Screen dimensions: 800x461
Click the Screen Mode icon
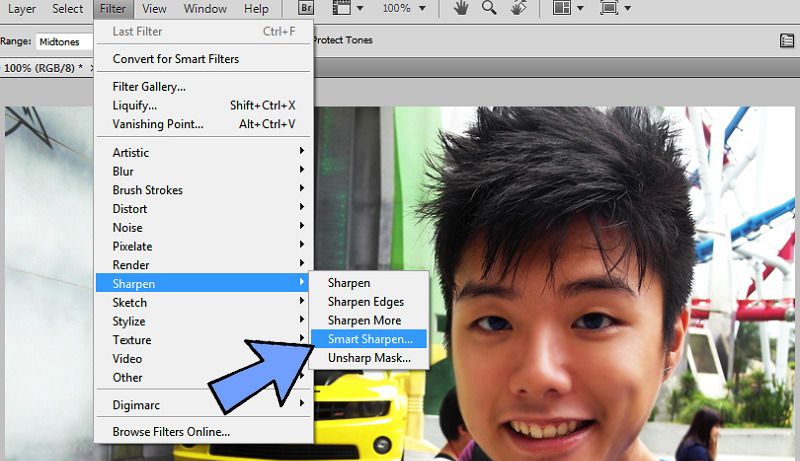click(x=611, y=9)
